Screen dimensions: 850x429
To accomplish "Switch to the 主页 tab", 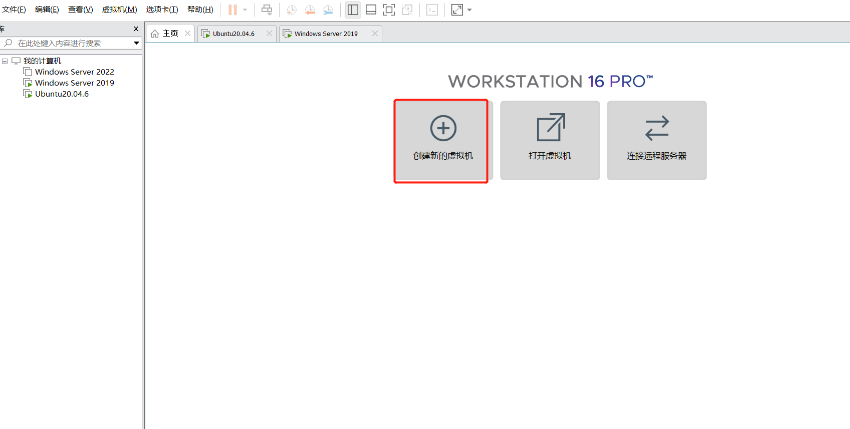I will (171, 34).
